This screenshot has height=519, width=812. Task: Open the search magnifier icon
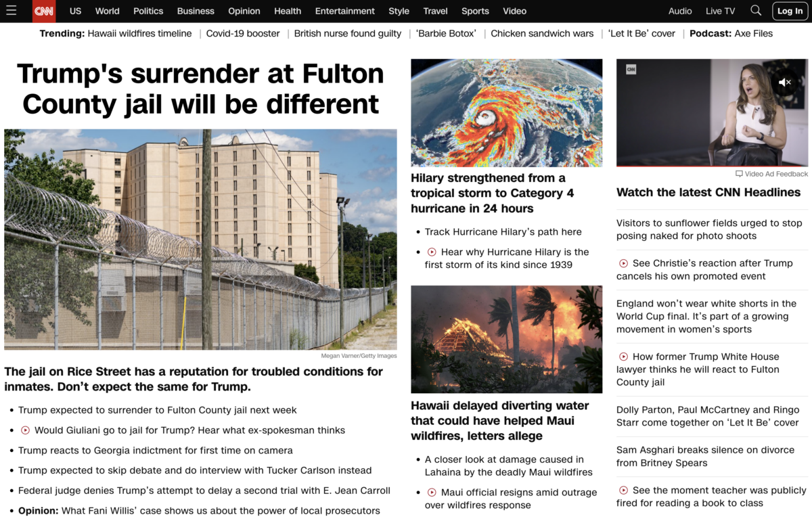coord(756,10)
